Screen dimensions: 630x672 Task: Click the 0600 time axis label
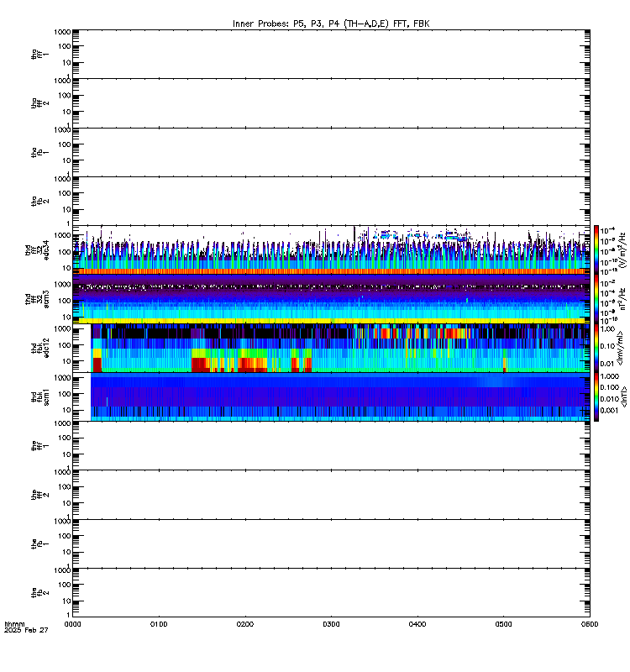pos(590,624)
